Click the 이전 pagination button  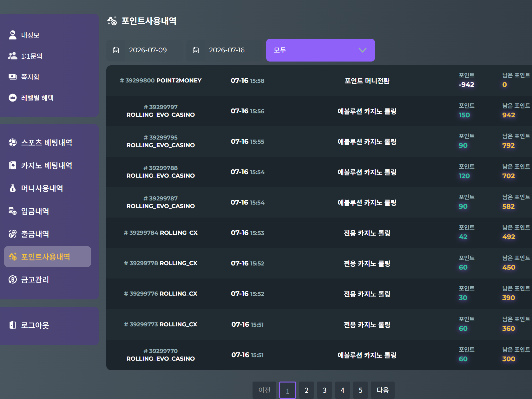click(264, 390)
